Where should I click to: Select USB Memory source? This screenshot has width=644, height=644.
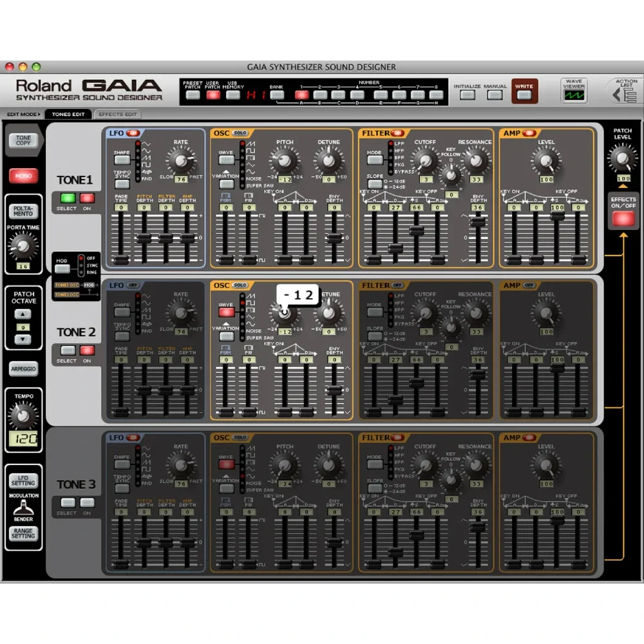click(x=233, y=95)
